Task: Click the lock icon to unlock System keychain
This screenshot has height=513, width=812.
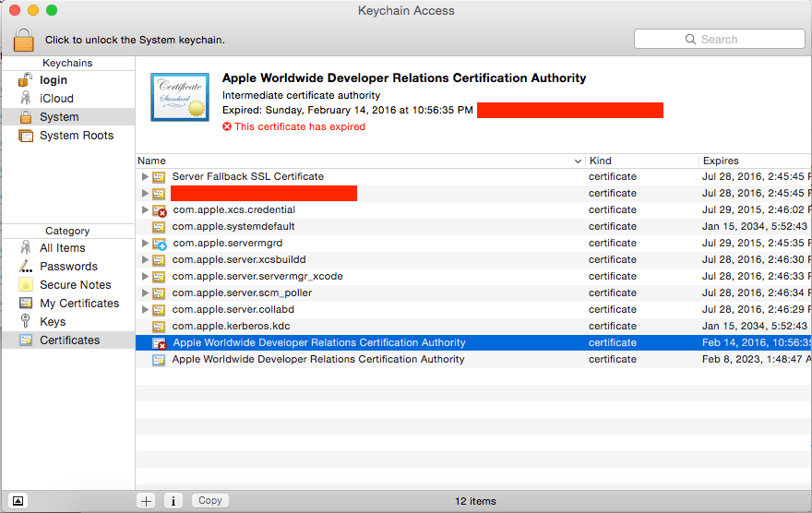Action: [x=24, y=40]
